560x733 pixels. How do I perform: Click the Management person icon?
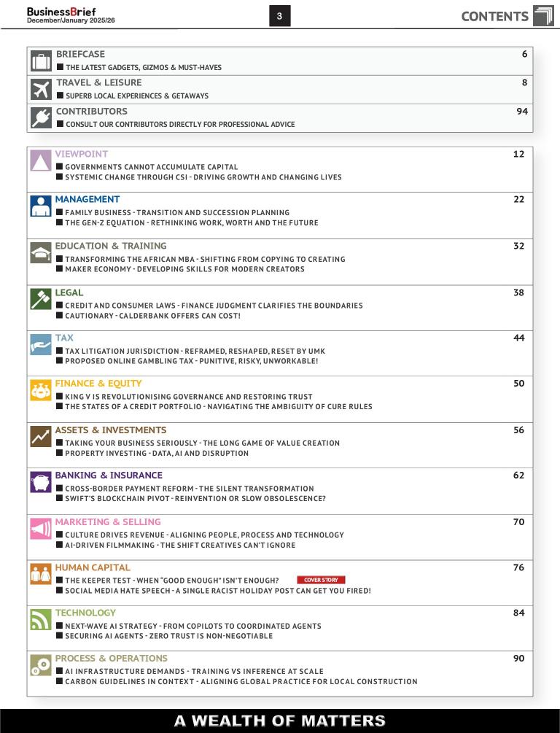(x=41, y=206)
